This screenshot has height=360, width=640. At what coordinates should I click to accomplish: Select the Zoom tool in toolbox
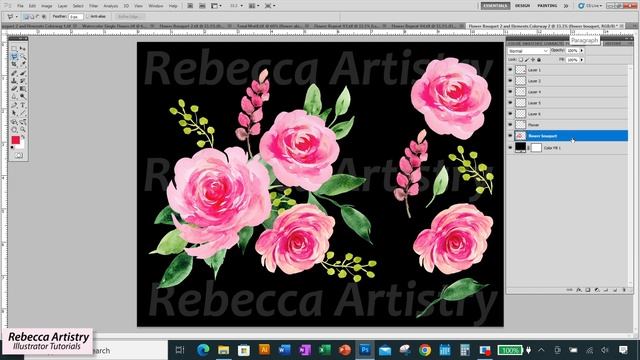coord(23,129)
